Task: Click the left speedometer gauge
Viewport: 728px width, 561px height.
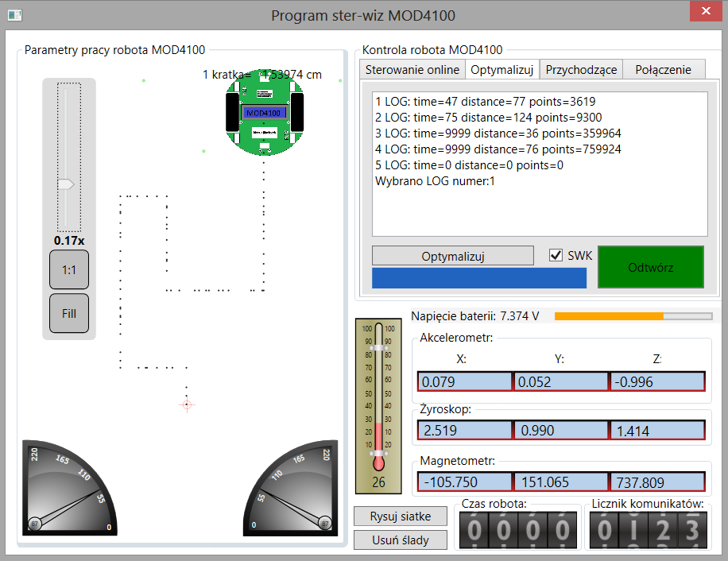Action: (69, 486)
